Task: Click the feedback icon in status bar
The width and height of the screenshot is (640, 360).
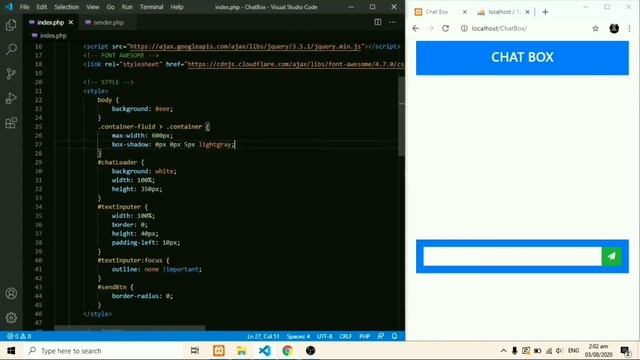Action: pos(380,336)
